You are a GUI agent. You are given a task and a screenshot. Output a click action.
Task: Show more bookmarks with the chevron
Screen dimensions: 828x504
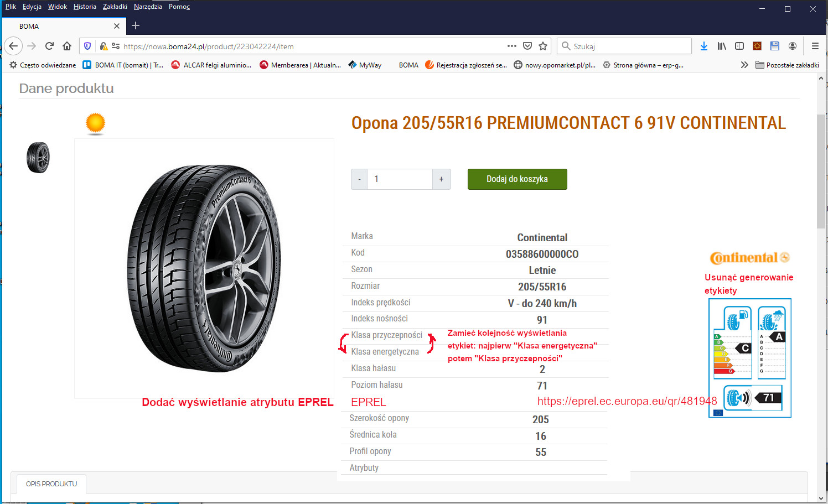pos(744,65)
